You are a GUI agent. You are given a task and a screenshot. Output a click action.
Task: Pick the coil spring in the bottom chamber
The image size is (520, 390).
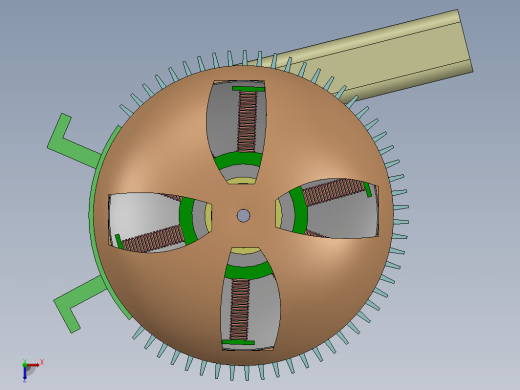(x=240, y=310)
